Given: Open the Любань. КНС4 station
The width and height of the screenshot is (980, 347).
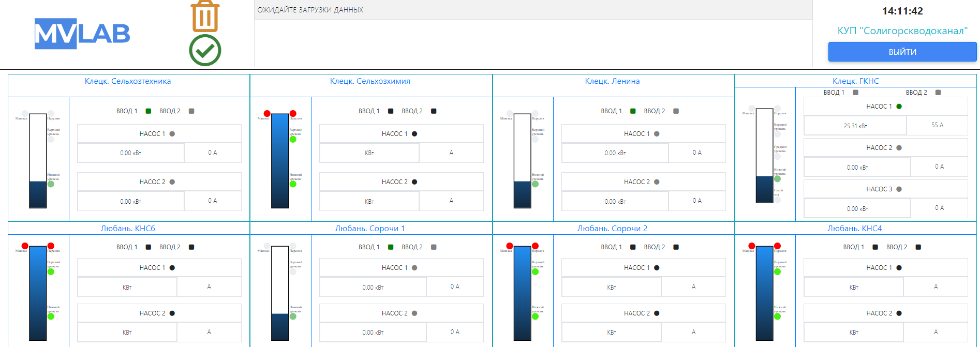Looking at the screenshot, I should pos(854,229).
